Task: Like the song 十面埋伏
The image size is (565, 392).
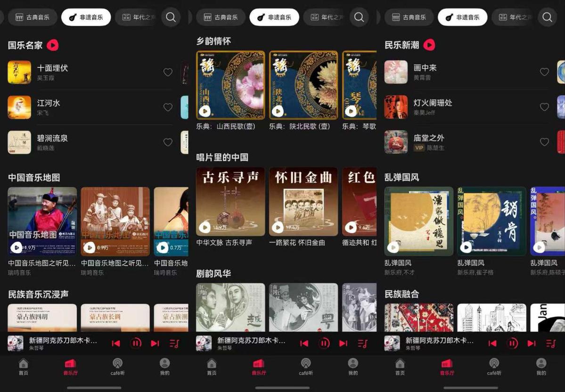Action: click(168, 72)
